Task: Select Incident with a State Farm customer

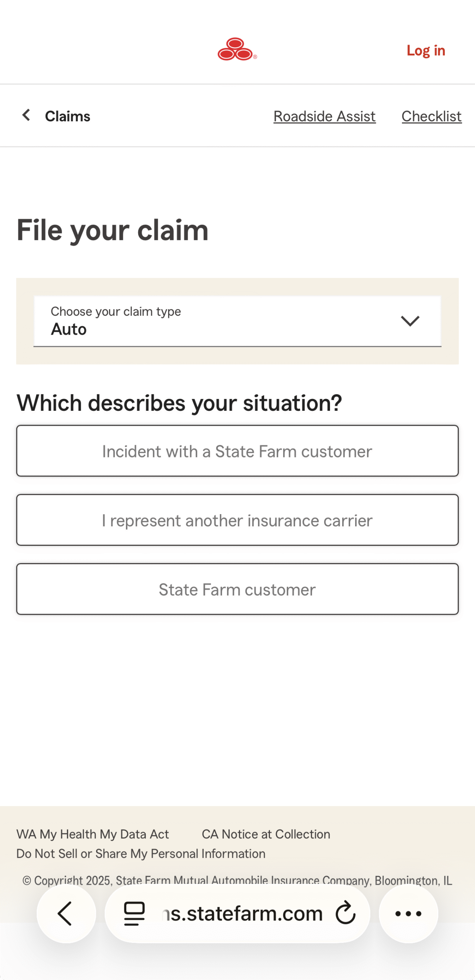Action: tap(237, 451)
